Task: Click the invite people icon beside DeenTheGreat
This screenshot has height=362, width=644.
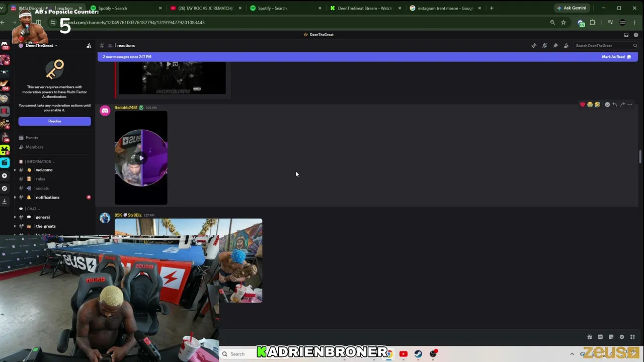Action: click(x=89, y=46)
